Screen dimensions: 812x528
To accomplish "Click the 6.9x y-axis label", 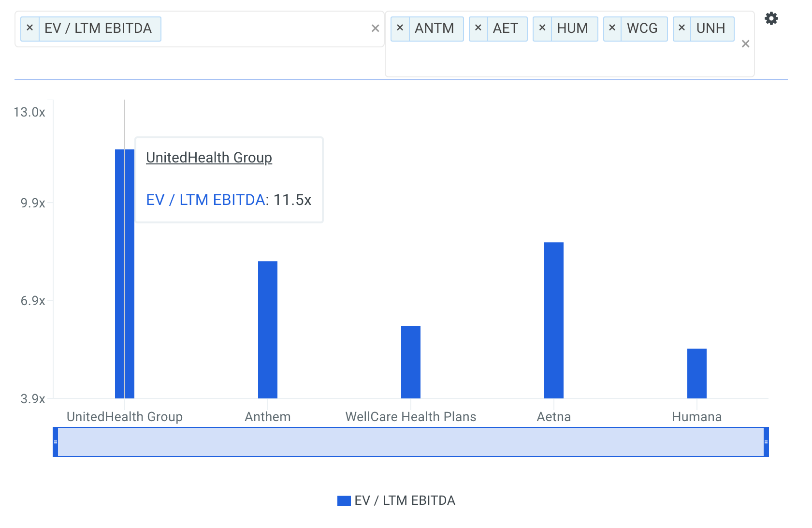I will coord(33,301).
